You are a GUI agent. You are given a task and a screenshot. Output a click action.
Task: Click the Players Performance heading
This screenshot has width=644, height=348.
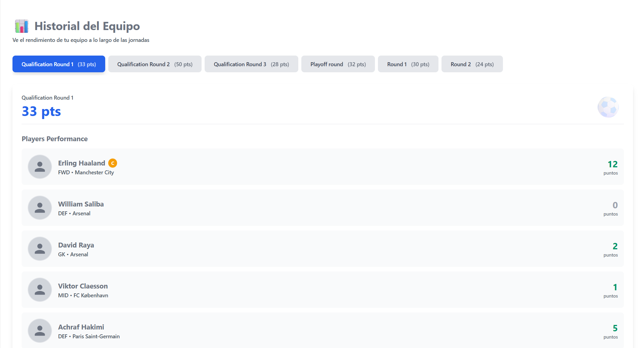click(55, 139)
